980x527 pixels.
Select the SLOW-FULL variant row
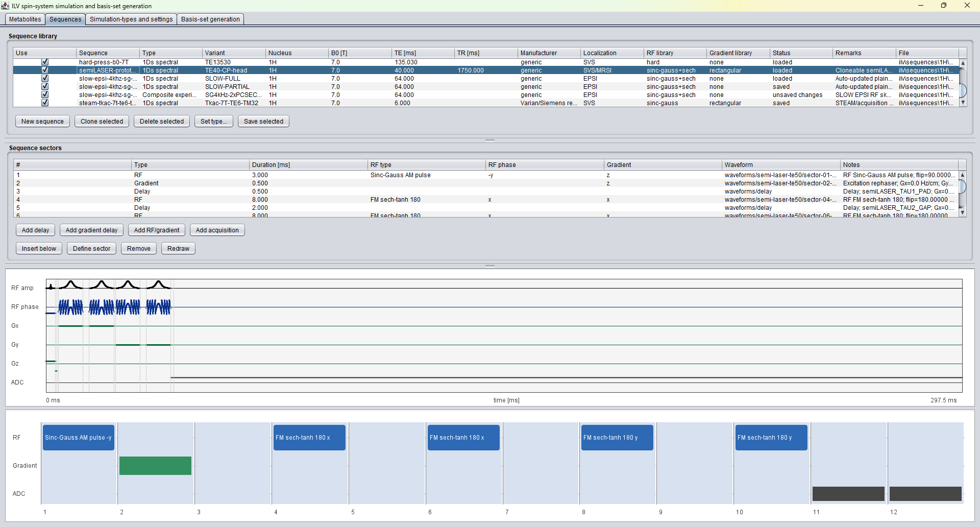(x=486, y=78)
